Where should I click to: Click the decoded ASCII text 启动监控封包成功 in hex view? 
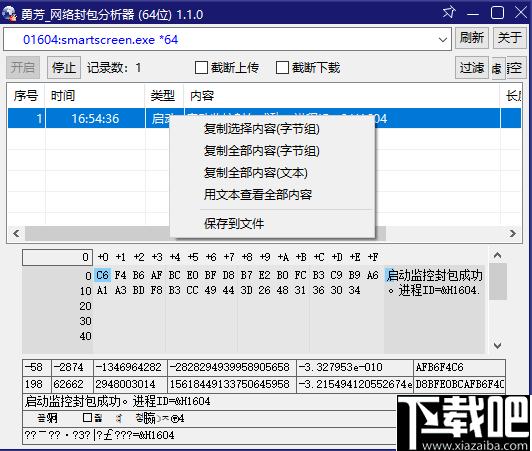point(434,275)
